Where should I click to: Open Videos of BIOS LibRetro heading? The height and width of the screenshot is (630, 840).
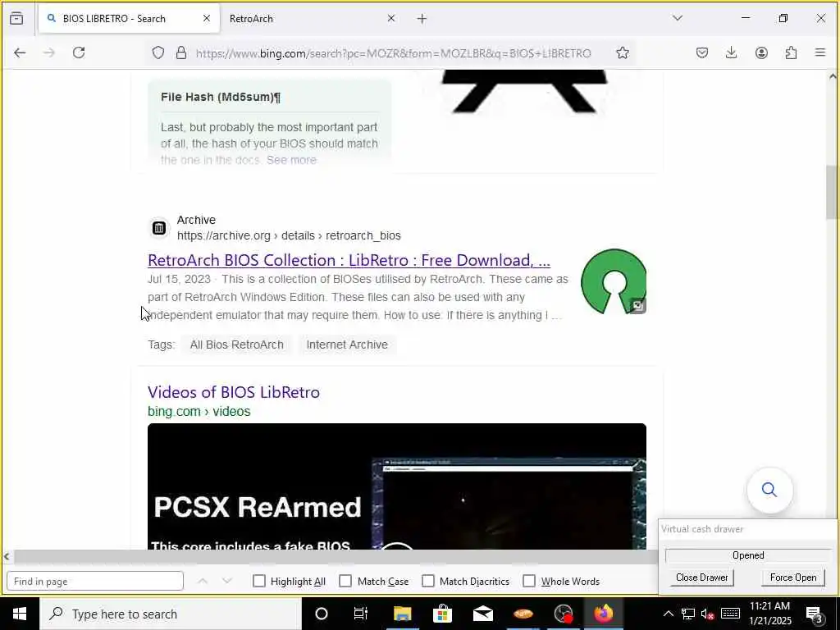point(234,392)
